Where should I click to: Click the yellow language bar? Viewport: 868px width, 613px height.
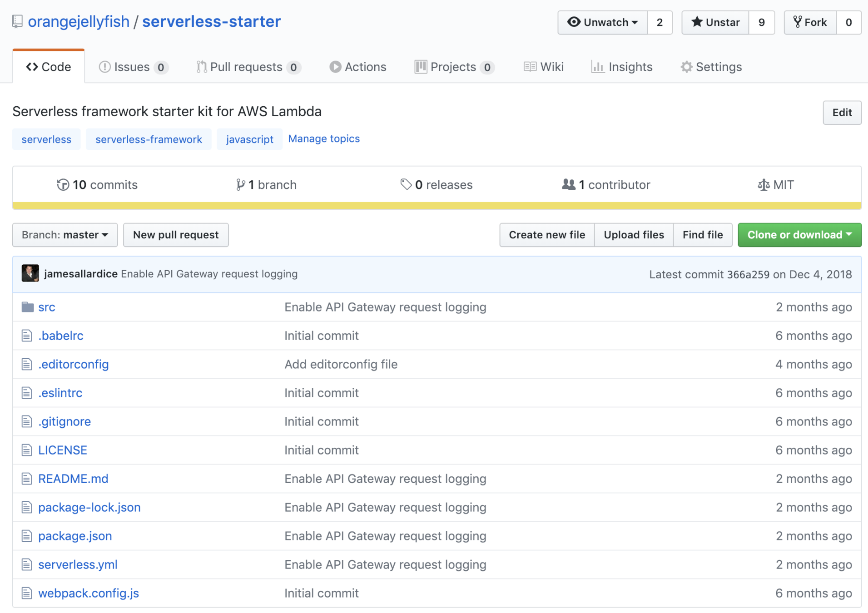click(437, 206)
